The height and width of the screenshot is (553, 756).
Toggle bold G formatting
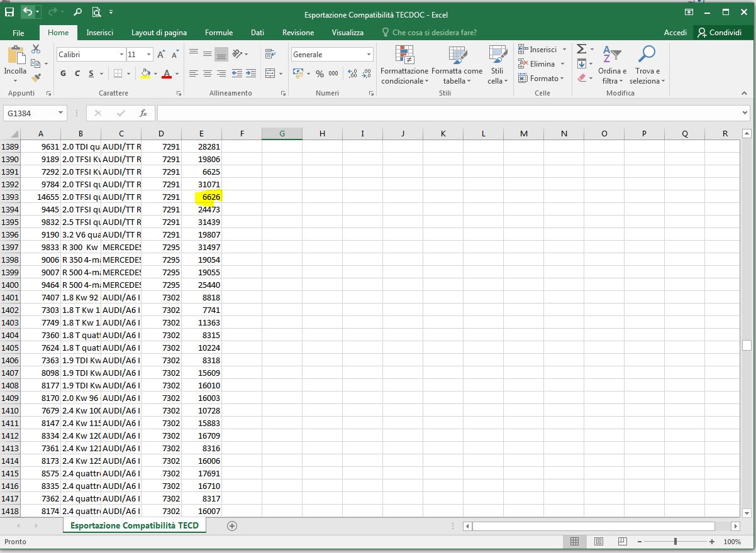click(63, 74)
